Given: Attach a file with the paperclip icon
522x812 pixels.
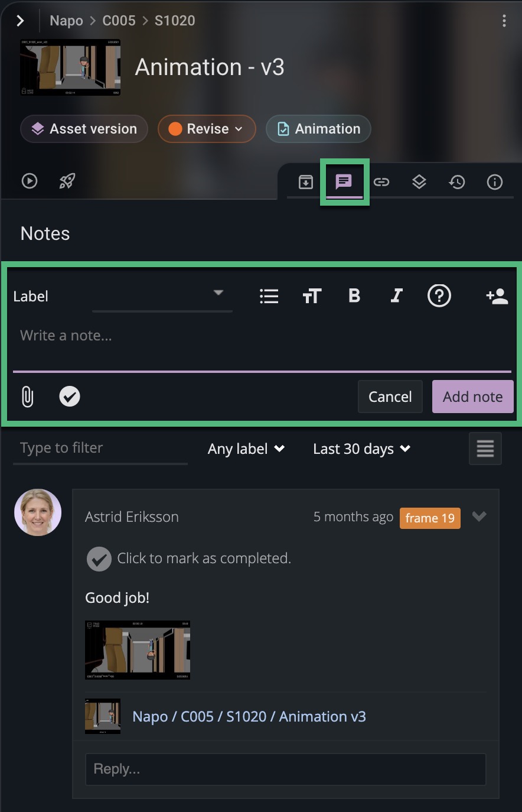Looking at the screenshot, I should [27, 397].
